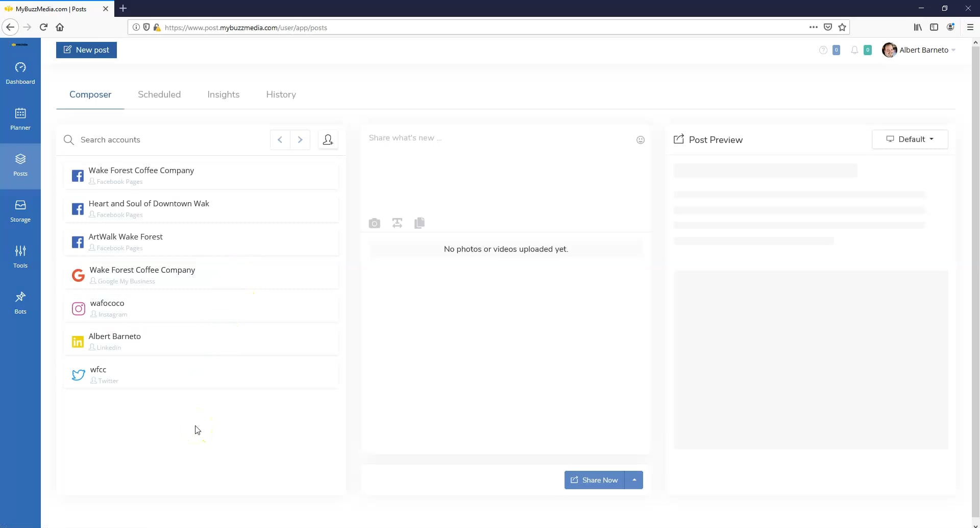Save to Pocket icon in address bar

828,27
